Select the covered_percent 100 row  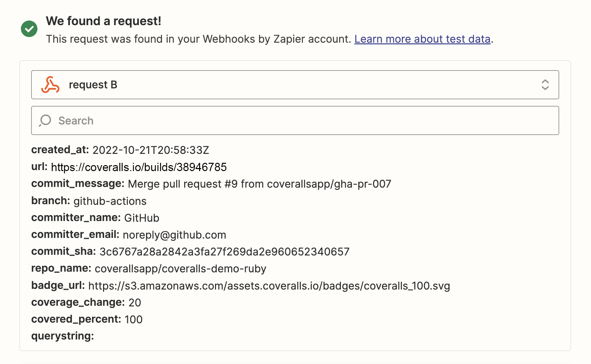[x=87, y=319]
